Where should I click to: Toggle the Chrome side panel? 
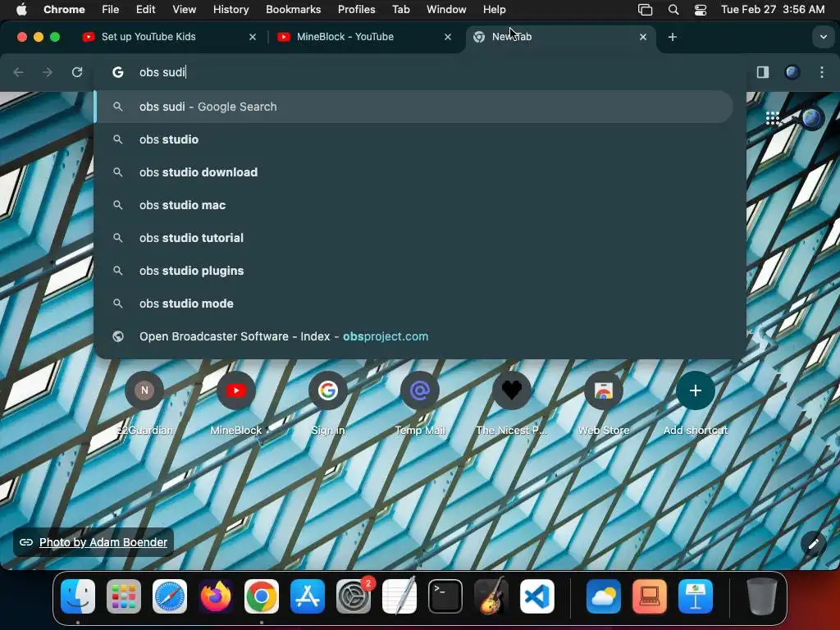(x=763, y=72)
